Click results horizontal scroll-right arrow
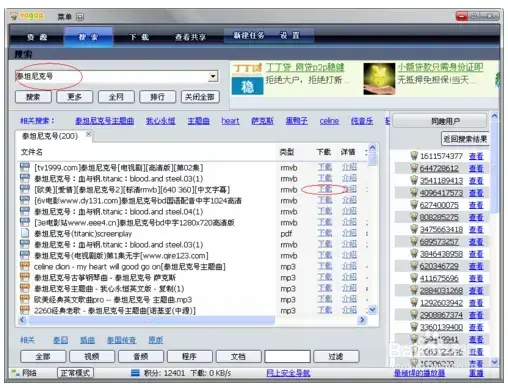 tap(362, 320)
